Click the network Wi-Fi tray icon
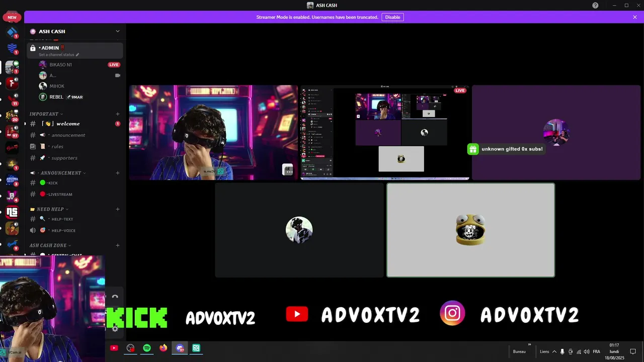This screenshot has width=644, height=362. [579, 351]
